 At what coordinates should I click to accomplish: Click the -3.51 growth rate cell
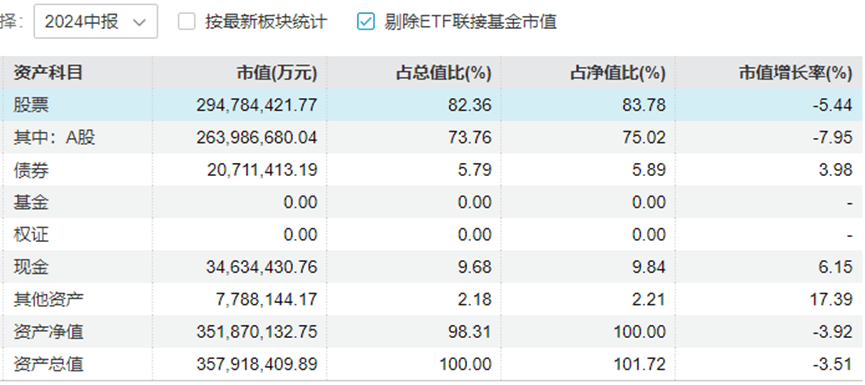(832, 365)
